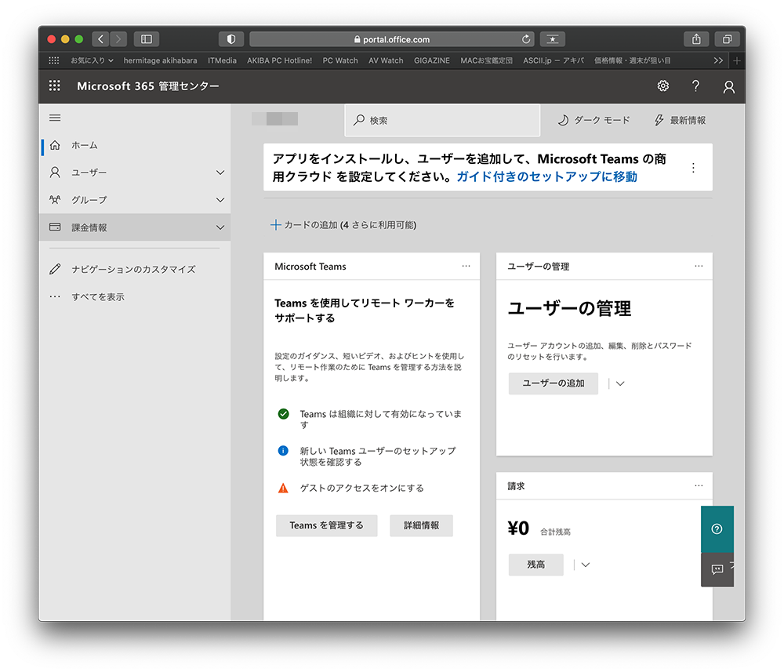Click the 残高 button

coord(536,565)
